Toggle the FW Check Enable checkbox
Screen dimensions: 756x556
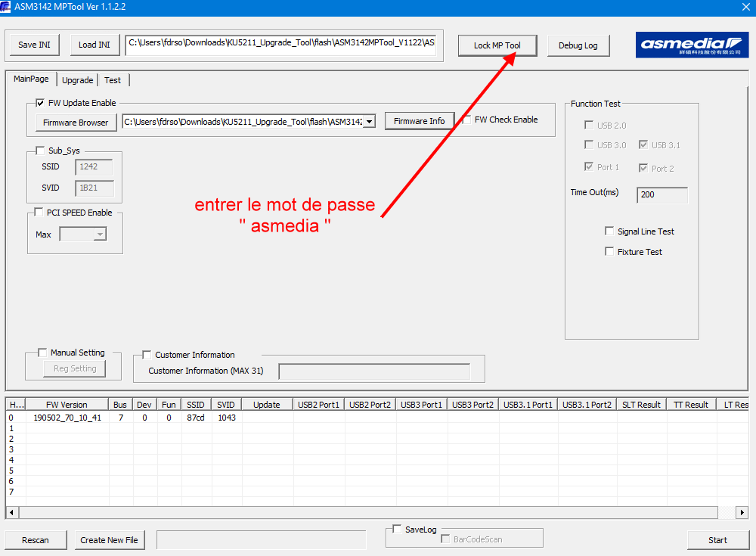pos(467,120)
